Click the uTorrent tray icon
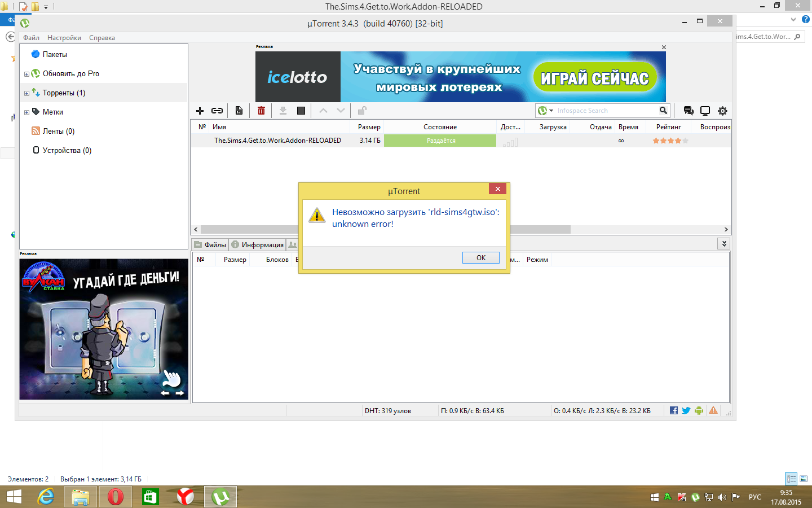 tap(695, 497)
